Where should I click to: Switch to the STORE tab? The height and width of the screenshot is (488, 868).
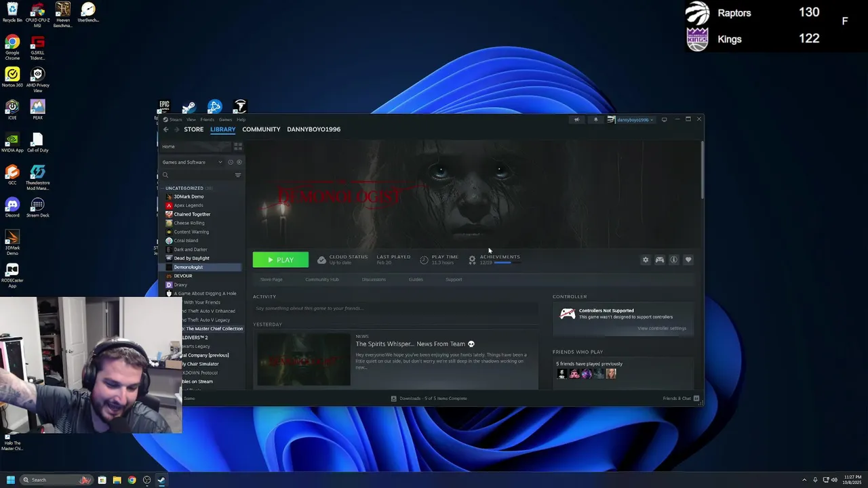(x=193, y=129)
